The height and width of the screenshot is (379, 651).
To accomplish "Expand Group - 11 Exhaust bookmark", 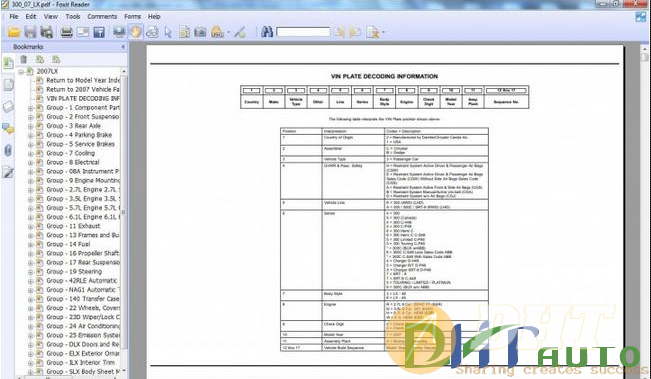I will tap(31, 227).
